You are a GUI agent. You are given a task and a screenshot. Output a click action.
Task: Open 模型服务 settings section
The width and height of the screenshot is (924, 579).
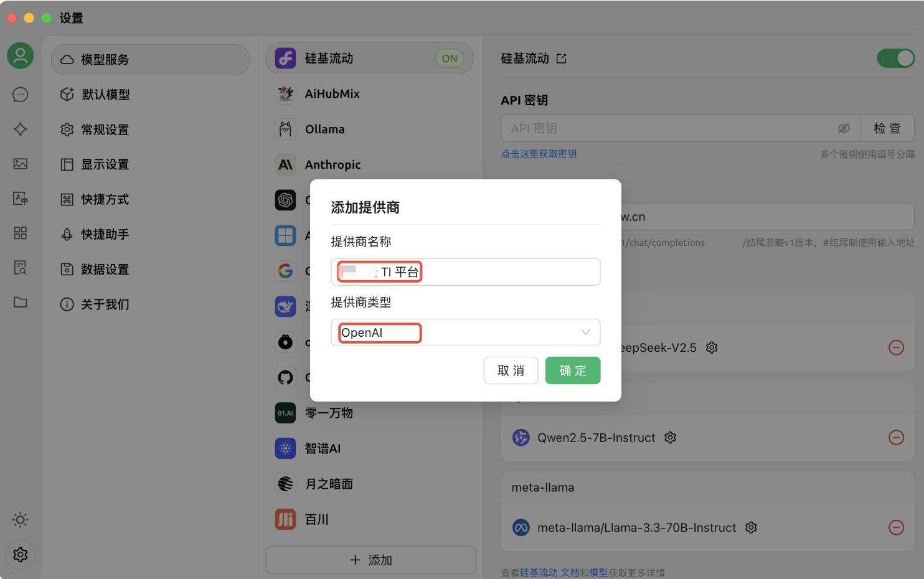point(150,60)
